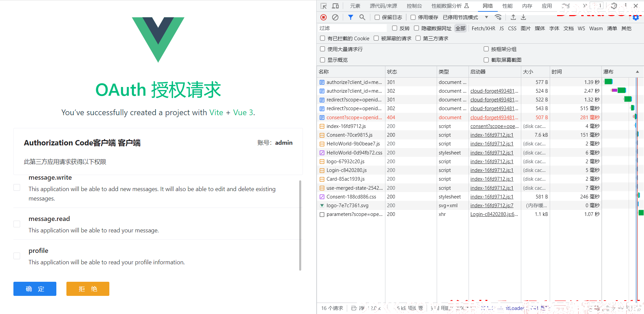This screenshot has height=314, width=644.
Task: Click the stylesheet icon beside Consent-188cd886.css
Action: click(322, 197)
